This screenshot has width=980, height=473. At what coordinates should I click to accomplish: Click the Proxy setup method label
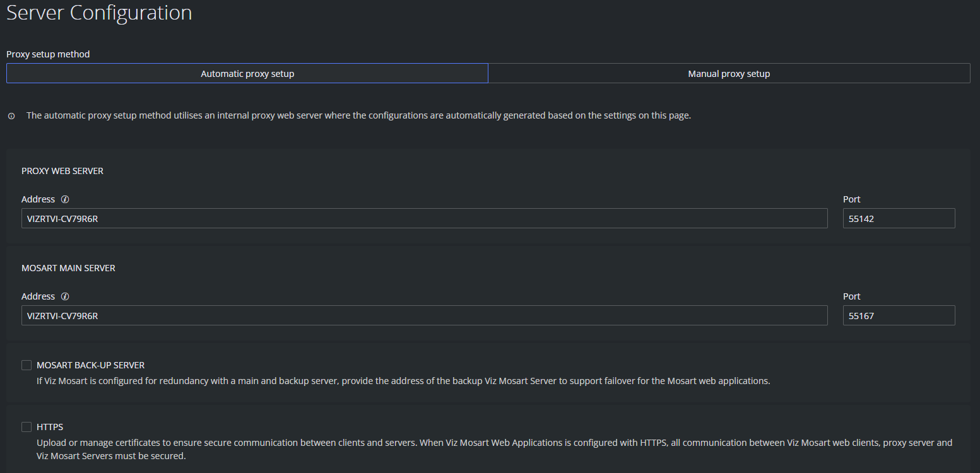pos(48,54)
